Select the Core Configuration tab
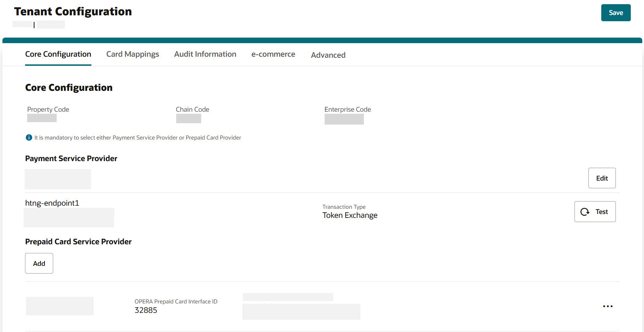Viewport: 644px width, 332px height. [x=58, y=54]
